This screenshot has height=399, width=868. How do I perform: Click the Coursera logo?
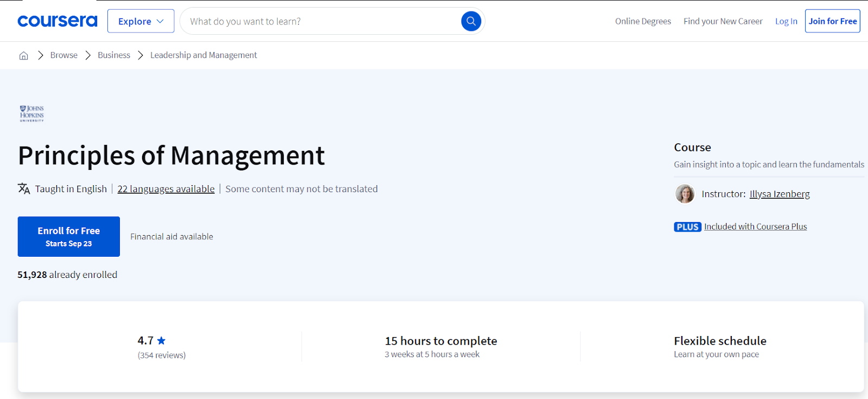pos(58,21)
